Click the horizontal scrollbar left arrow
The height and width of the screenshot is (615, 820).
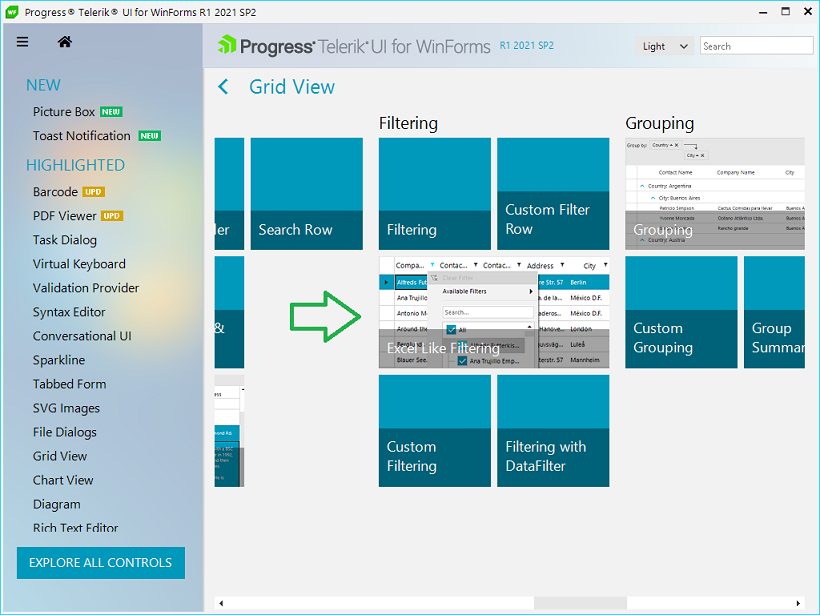click(x=221, y=603)
